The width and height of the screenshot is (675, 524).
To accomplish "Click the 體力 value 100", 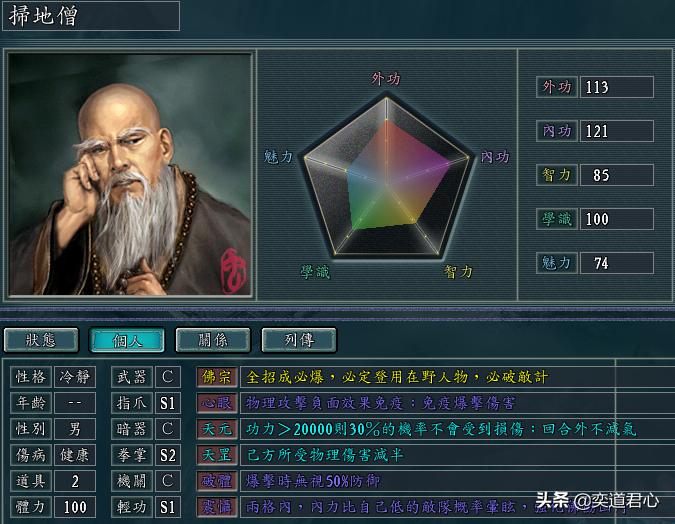I will 75,507.
